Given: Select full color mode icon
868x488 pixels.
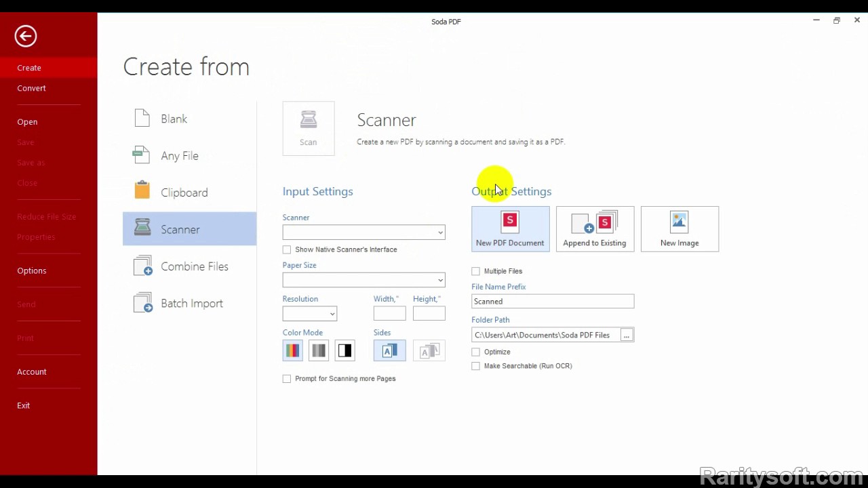Looking at the screenshot, I should [x=293, y=350].
